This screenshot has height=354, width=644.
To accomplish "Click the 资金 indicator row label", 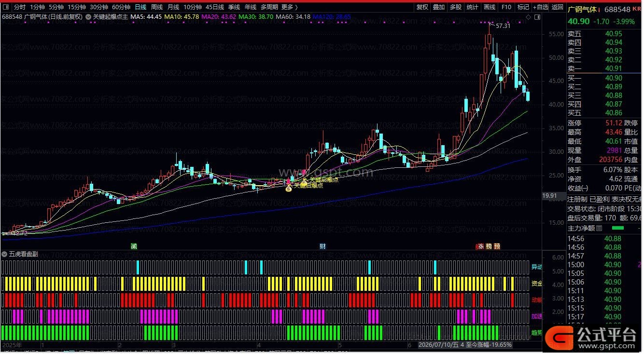I will 536,284.
